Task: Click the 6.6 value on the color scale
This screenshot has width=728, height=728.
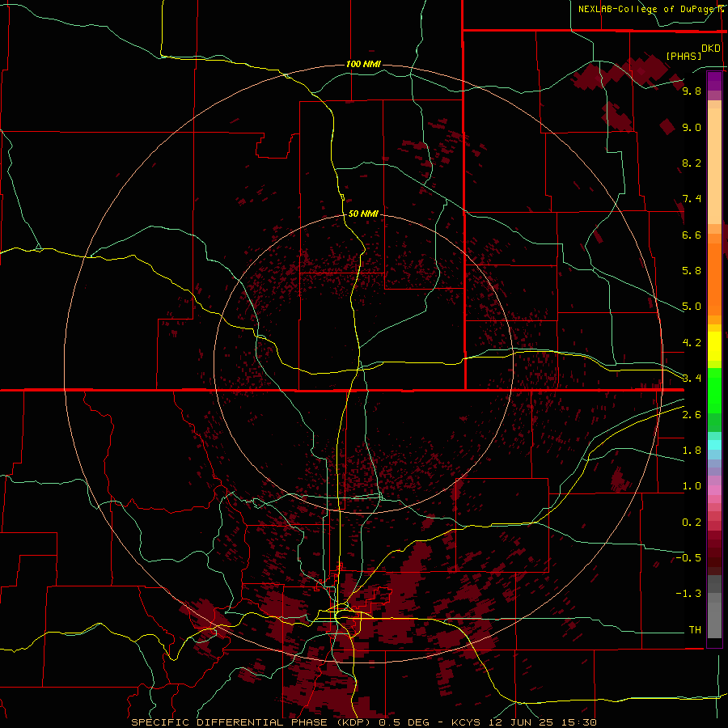Action: (x=692, y=235)
